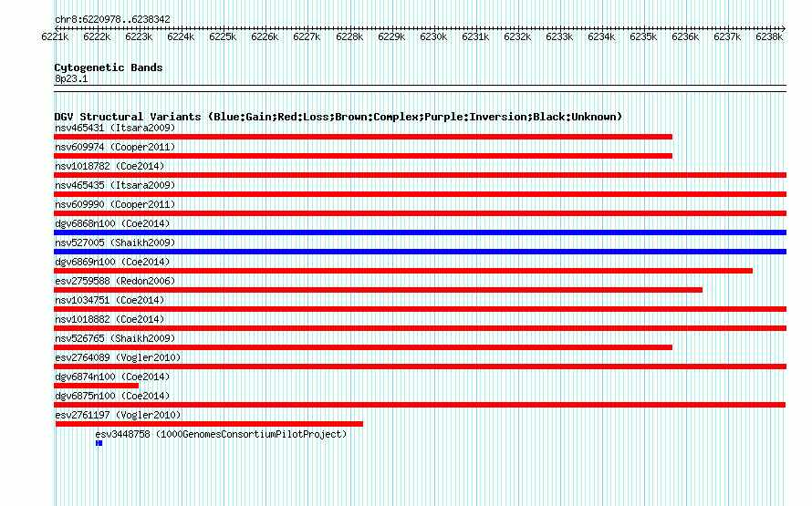The width and height of the screenshot is (812, 506).
Task: Click the 6231k ruler label
Action: (x=475, y=36)
